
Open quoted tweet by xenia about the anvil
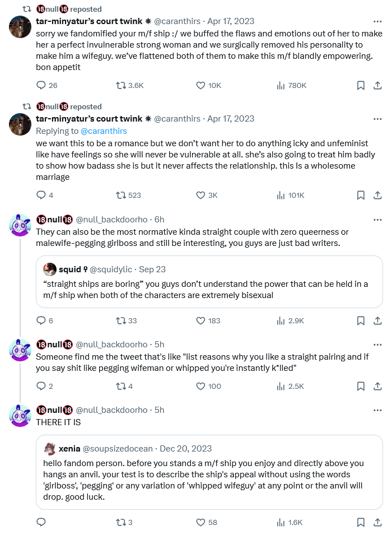click(x=209, y=472)
